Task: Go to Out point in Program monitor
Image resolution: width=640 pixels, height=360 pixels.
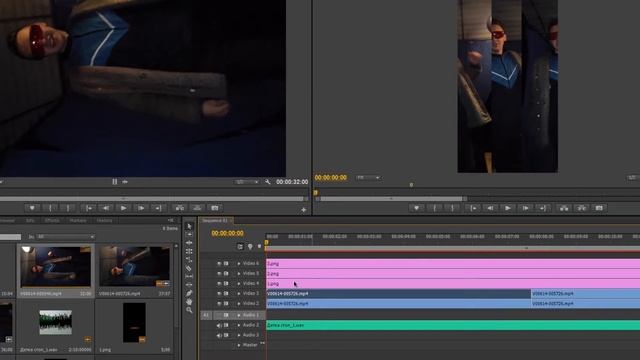Action: coord(543,208)
